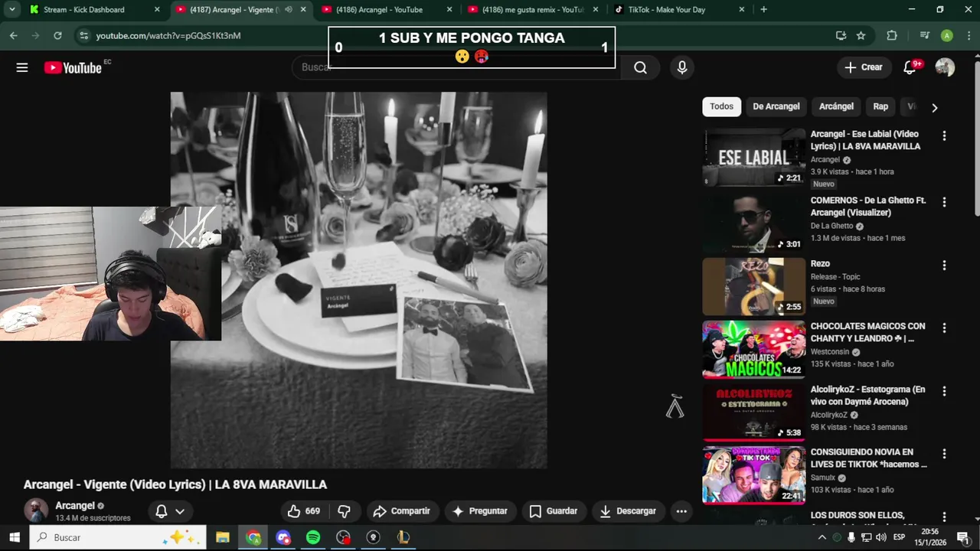
Task: Go to YouTube home via the logo
Action: tap(73, 67)
